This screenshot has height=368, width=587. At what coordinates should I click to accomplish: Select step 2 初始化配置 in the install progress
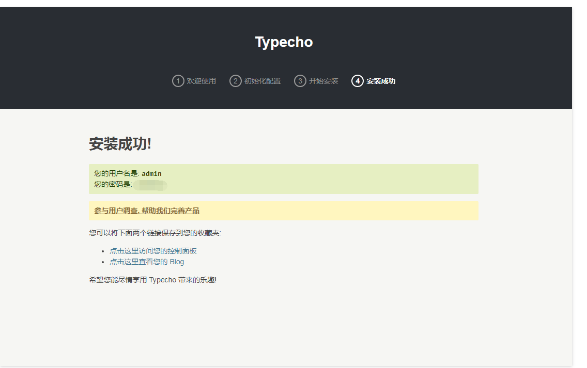[255, 81]
